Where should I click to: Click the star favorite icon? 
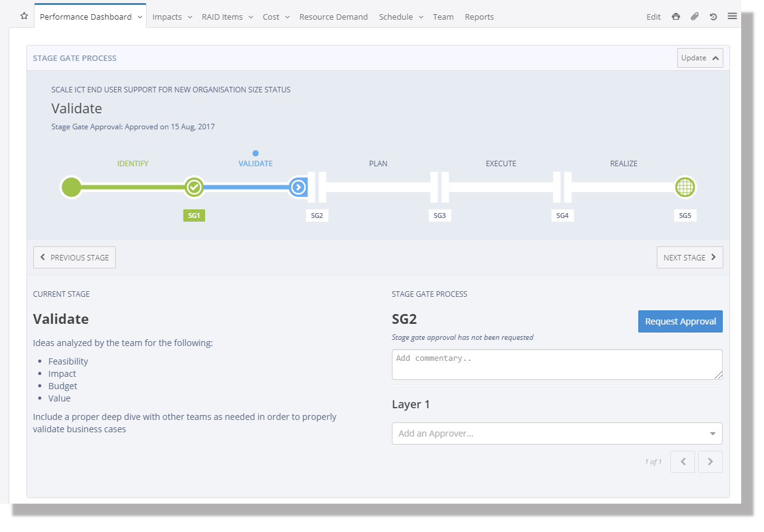(x=24, y=17)
